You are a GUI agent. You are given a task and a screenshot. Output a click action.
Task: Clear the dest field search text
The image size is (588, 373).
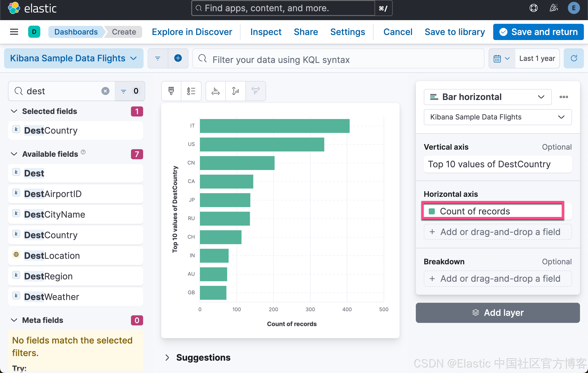tap(105, 91)
